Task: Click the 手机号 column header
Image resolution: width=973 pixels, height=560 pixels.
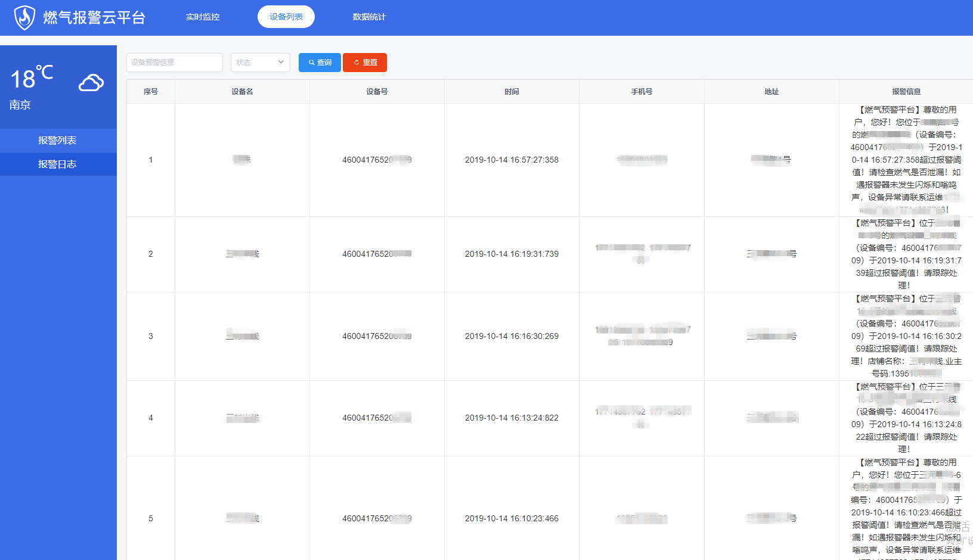Action: click(x=642, y=92)
